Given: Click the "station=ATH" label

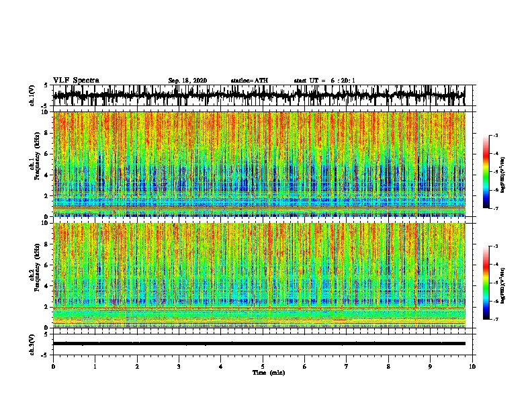Looking at the screenshot, I should pos(249,81).
